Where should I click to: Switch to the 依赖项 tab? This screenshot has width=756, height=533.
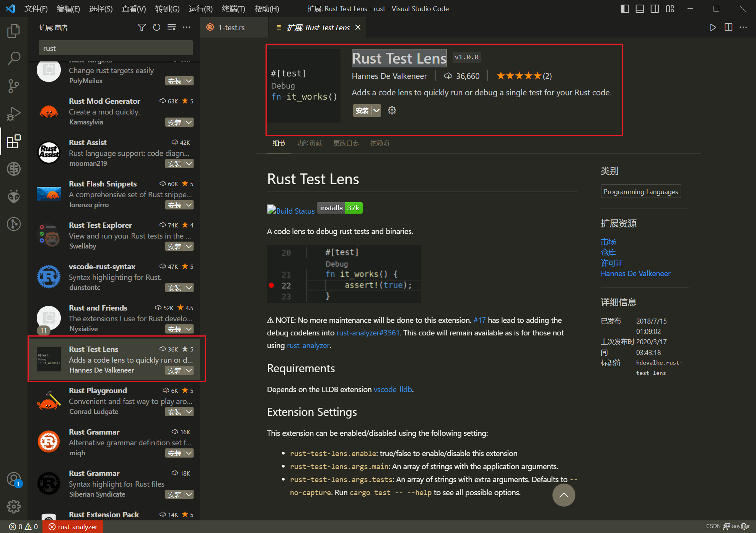380,143
